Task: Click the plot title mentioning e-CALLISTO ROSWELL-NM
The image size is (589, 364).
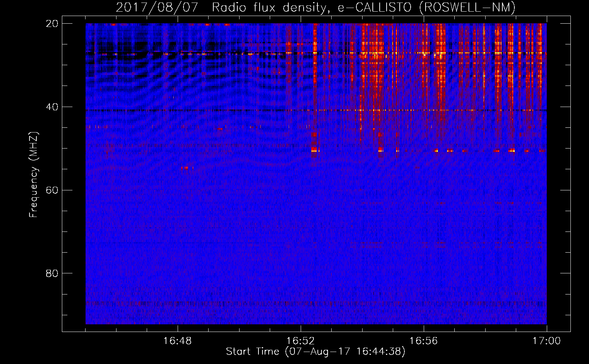Action: [316, 7]
